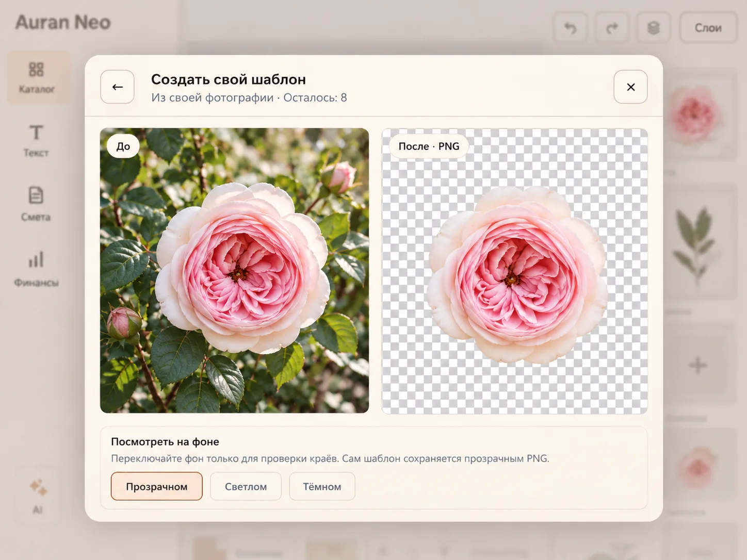747x560 pixels.
Task: Click the До original photo preview
Action: pos(235,271)
